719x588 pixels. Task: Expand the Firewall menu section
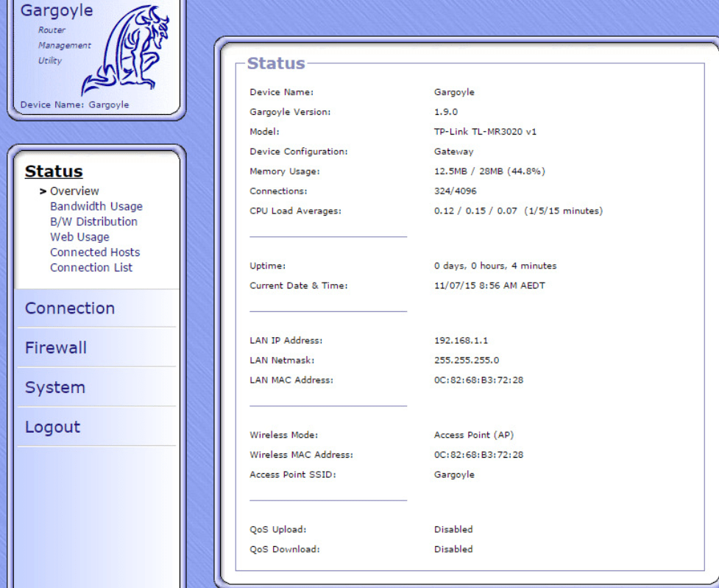click(x=55, y=347)
